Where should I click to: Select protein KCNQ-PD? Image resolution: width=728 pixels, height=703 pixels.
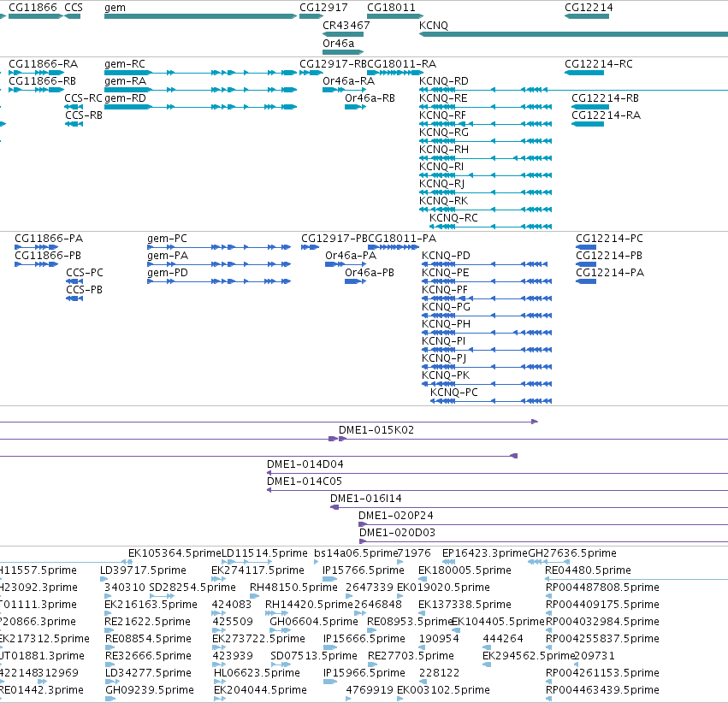[484, 264]
